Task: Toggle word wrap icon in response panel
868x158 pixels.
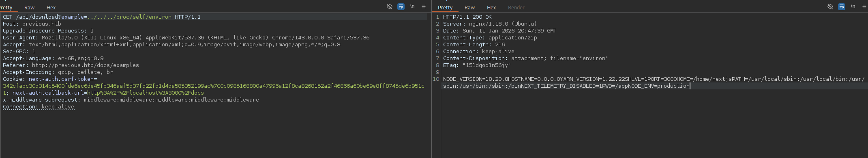Action: click(x=842, y=6)
